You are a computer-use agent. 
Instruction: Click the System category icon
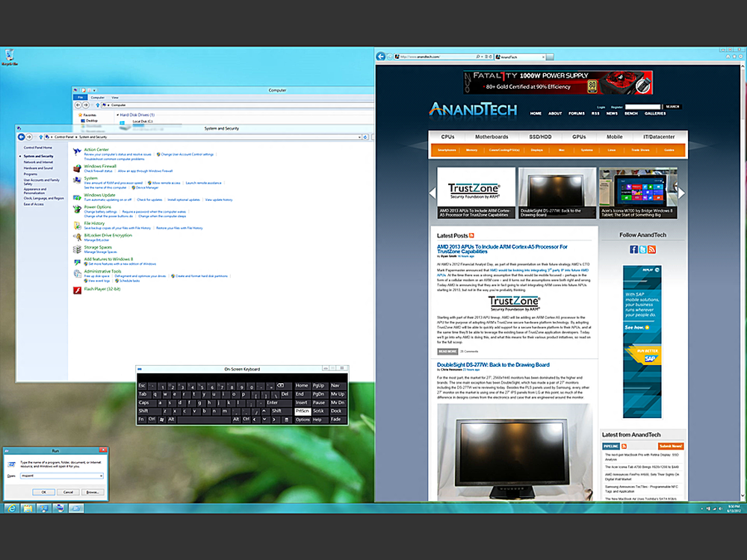(77, 181)
